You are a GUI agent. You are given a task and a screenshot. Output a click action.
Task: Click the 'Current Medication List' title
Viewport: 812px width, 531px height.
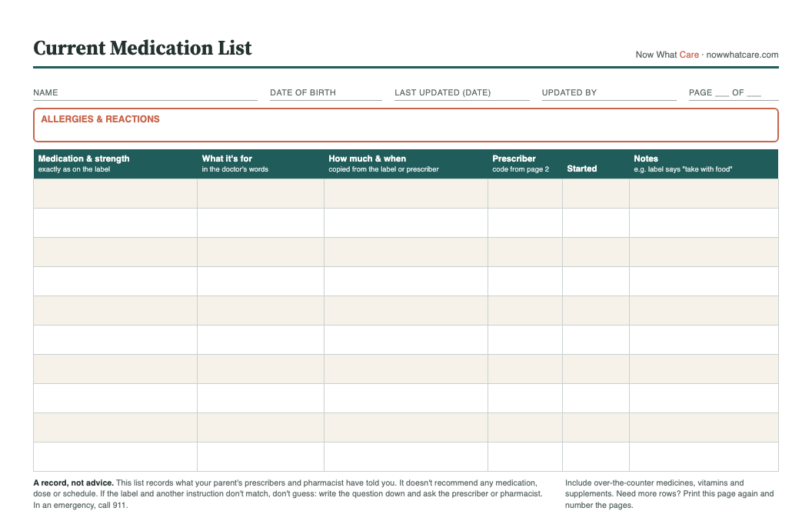[142, 48]
